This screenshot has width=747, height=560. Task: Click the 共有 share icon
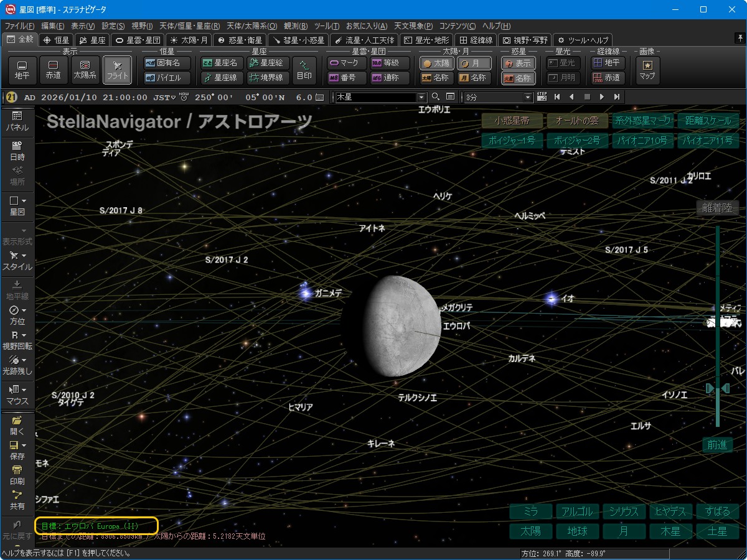pyautogui.click(x=17, y=500)
